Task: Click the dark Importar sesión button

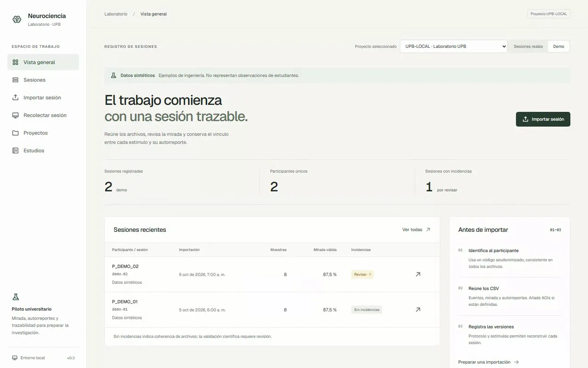Action: click(x=543, y=119)
